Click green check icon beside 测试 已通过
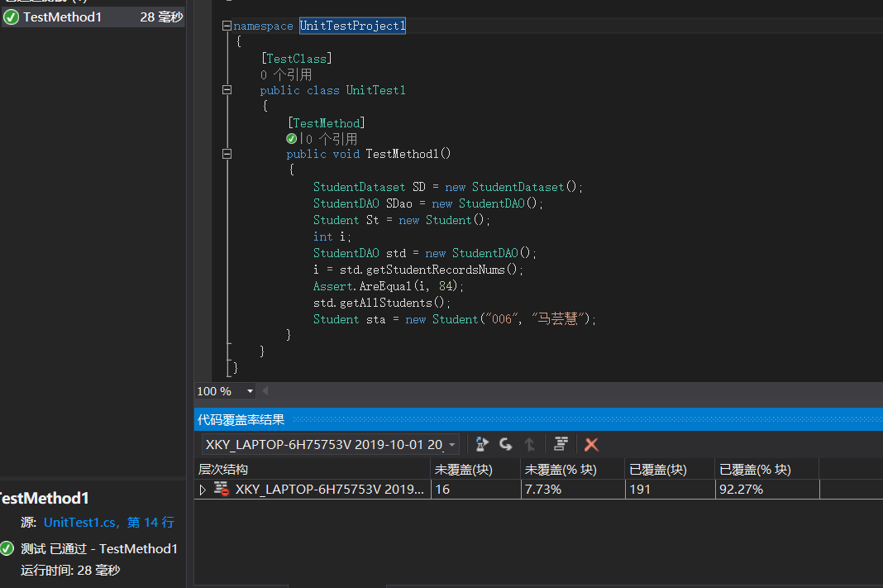 pos(7,548)
